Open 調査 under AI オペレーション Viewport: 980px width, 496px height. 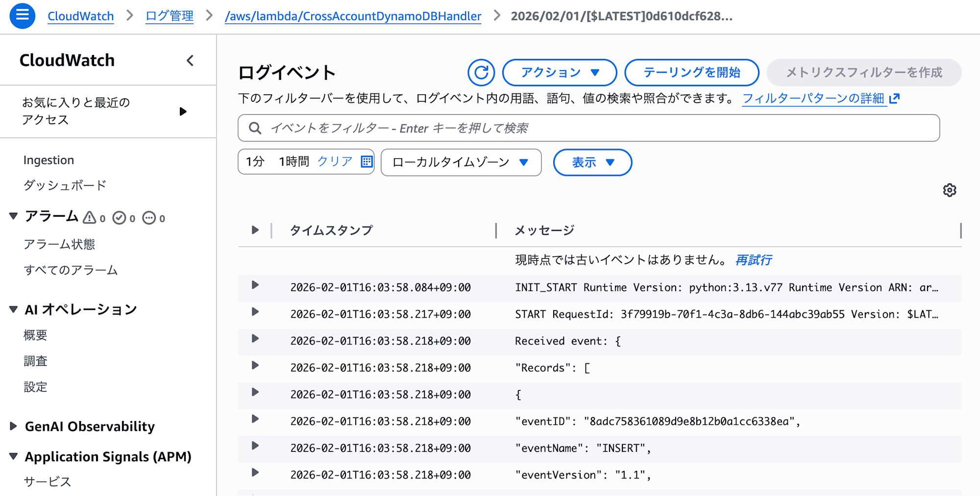coord(36,361)
